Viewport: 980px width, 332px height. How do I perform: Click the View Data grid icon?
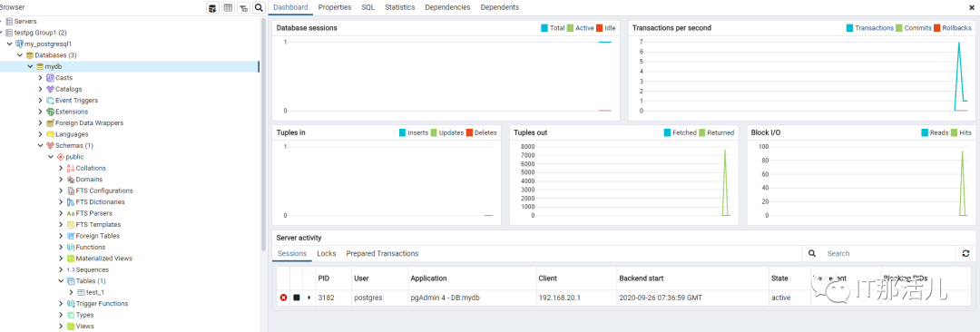[x=228, y=7]
